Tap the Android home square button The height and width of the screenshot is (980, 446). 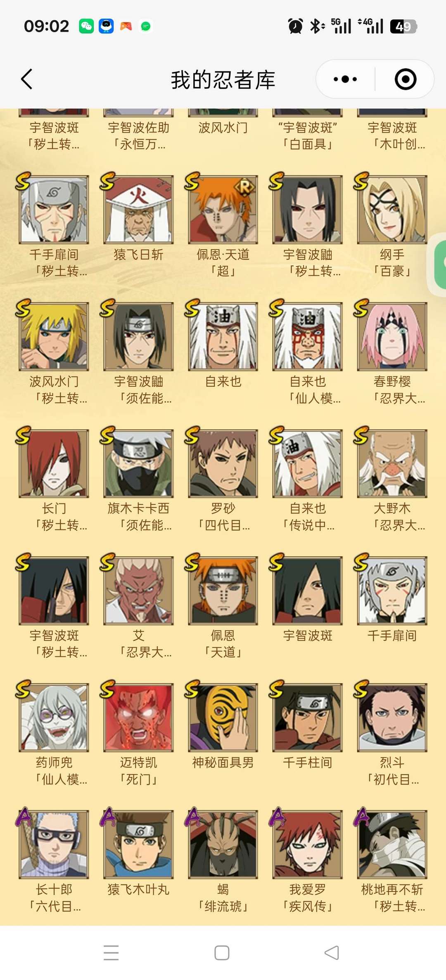pos(222,953)
